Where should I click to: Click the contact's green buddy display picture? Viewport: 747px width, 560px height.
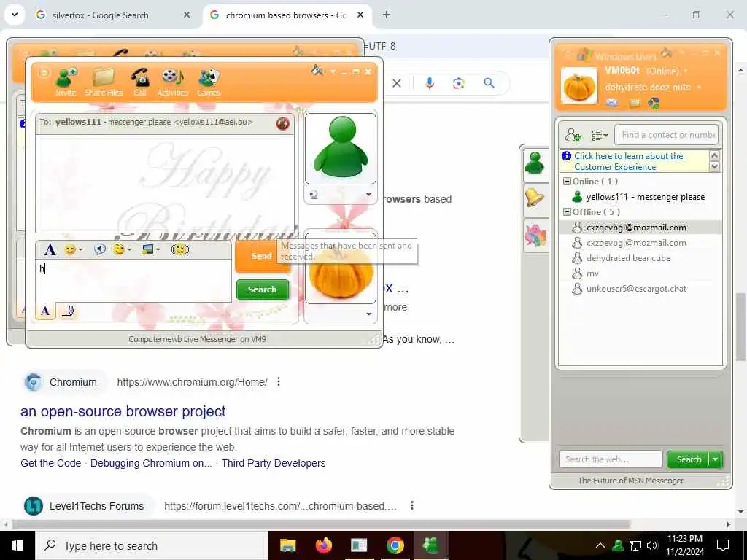(x=341, y=148)
